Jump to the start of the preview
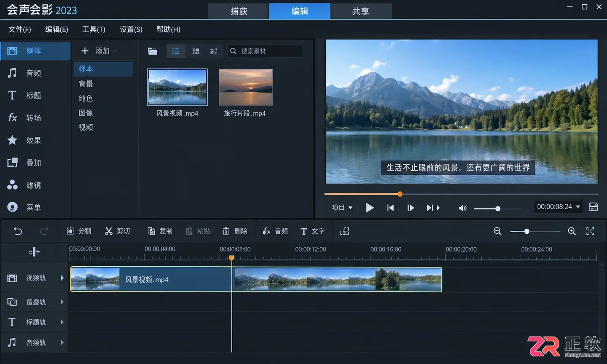This screenshot has height=364, width=607. pyautogui.click(x=390, y=208)
